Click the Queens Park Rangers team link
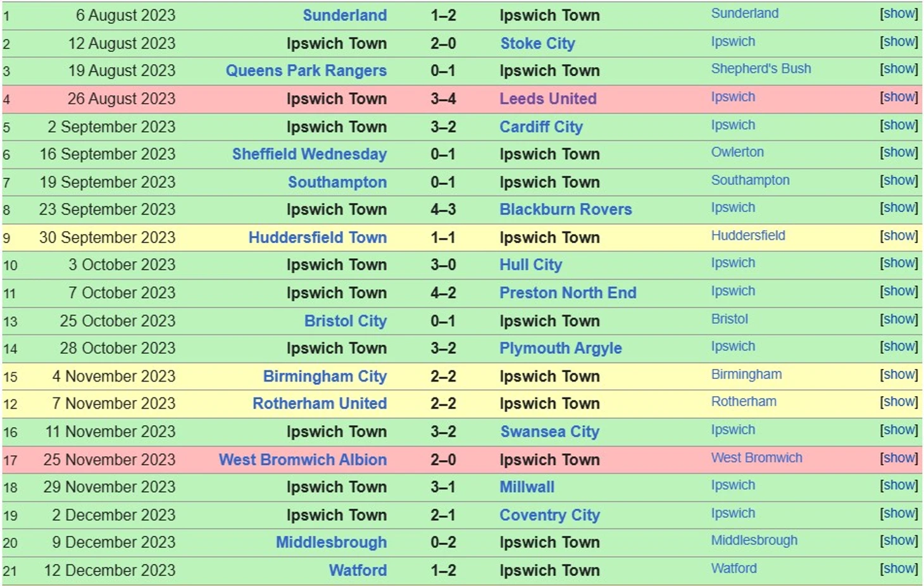The image size is (924, 586). click(x=306, y=70)
